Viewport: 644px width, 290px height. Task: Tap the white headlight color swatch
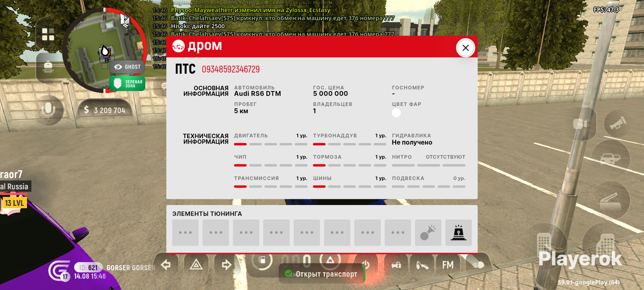tap(396, 113)
